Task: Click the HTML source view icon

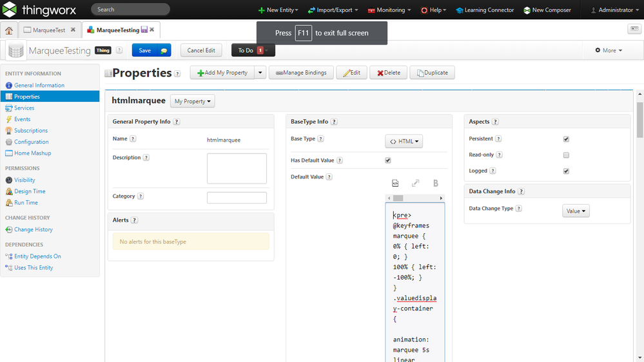Action: 395,184
